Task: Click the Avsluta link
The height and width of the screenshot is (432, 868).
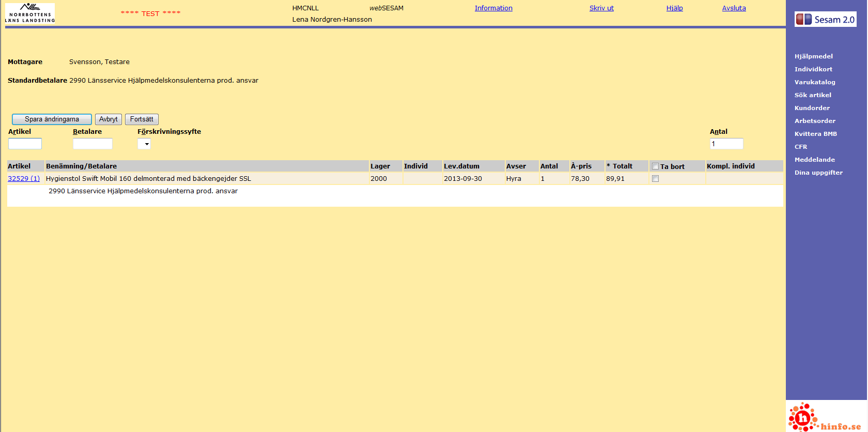Action: point(734,8)
